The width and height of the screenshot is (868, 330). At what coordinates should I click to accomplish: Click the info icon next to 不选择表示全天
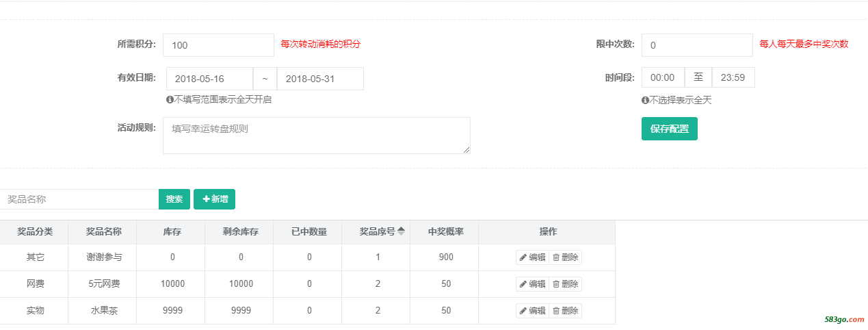point(645,101)
